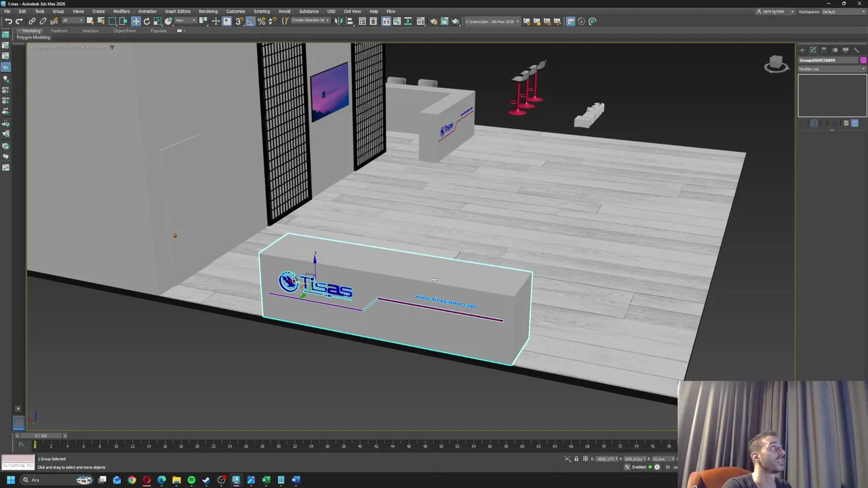Click the time slider showing 0 / 100
Image resolution: width=868 pixels, height=488 pixels.
coord(41,436)
